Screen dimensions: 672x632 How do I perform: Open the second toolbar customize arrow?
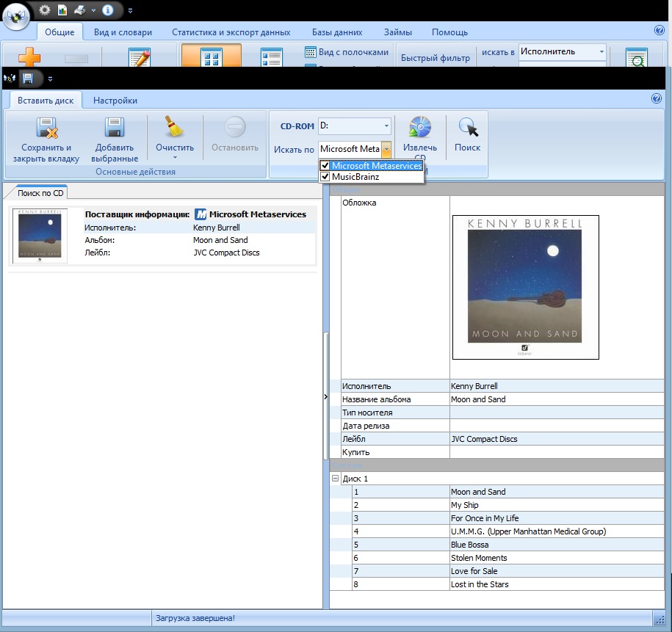pos(50,79)
